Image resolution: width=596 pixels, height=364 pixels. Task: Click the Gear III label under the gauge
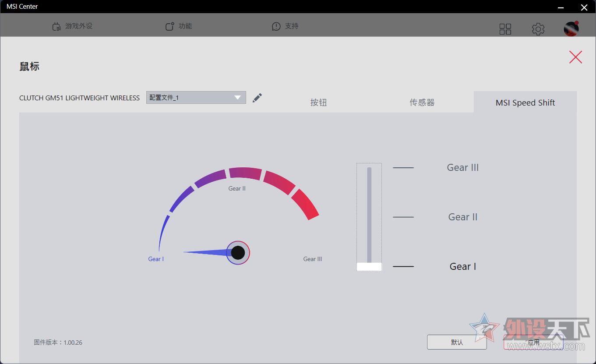313,259
